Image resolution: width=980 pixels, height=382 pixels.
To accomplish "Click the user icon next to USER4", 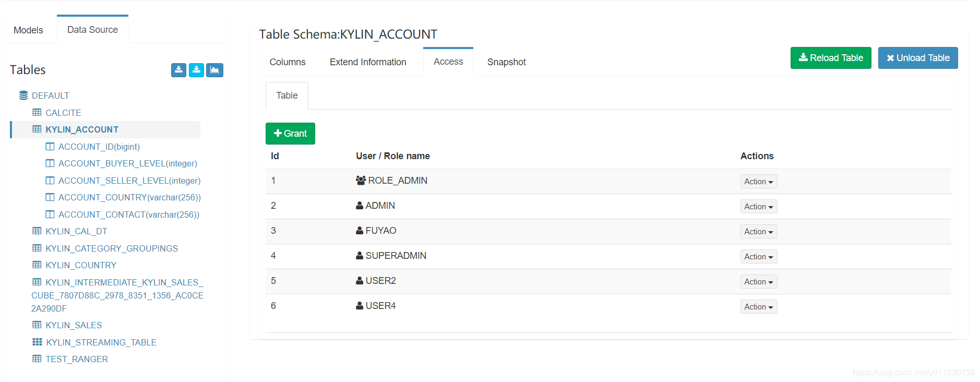I will click(360, 306).
